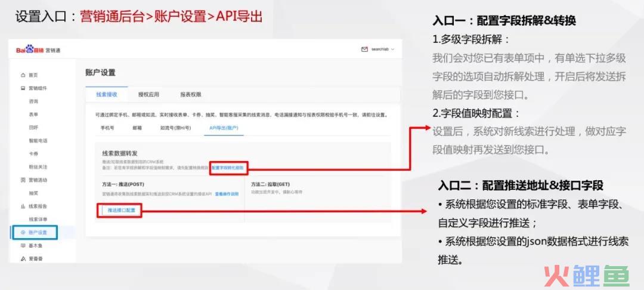Go to 首页 home icon in sidebar
644x290 pixels.
click(x=23, y=75)
